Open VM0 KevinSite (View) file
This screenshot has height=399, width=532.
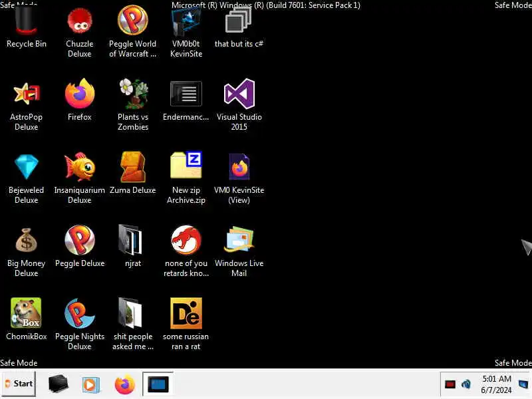tap(239, 178)
